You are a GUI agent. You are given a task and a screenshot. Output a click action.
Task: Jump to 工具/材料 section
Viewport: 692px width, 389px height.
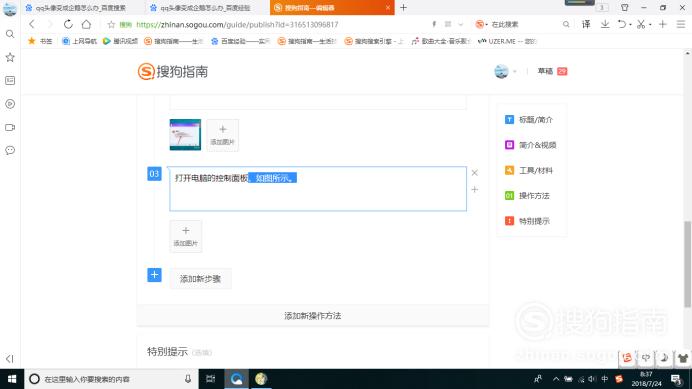point(529,170)
